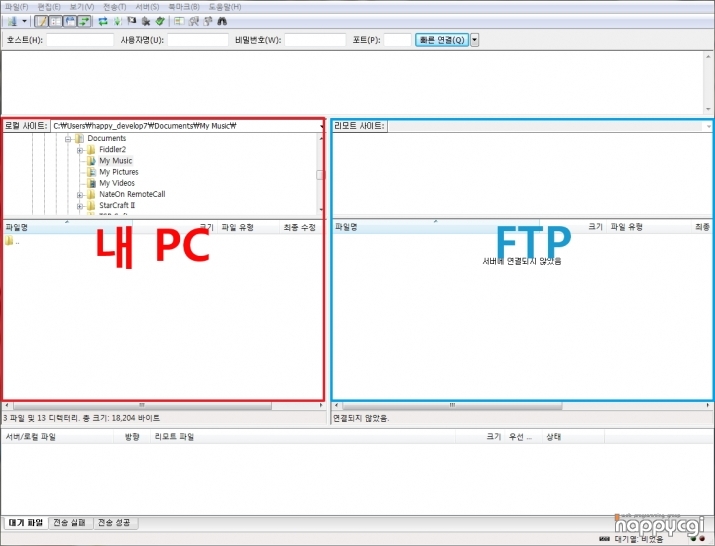Select the My Videos folder
The image size is (715, 546).
pos(117,183)
